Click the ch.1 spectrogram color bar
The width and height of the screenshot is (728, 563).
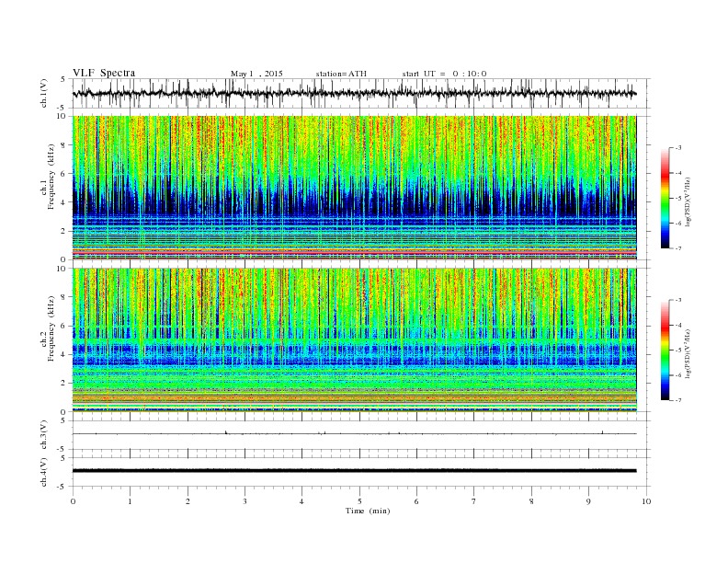pyautogui.click(x=665, y=199)
